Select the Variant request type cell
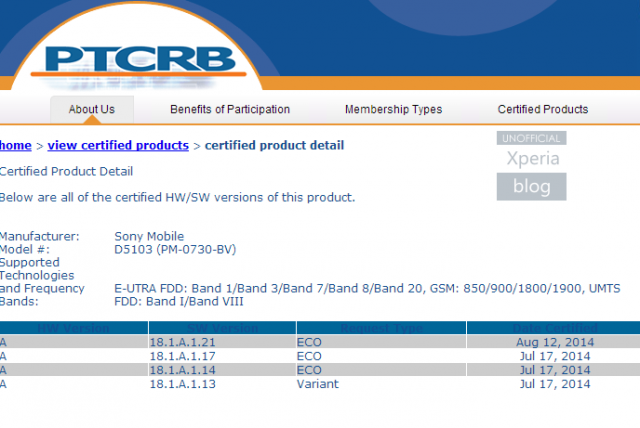This screenshot has height=428, width=640. click(x=318, y=384)
